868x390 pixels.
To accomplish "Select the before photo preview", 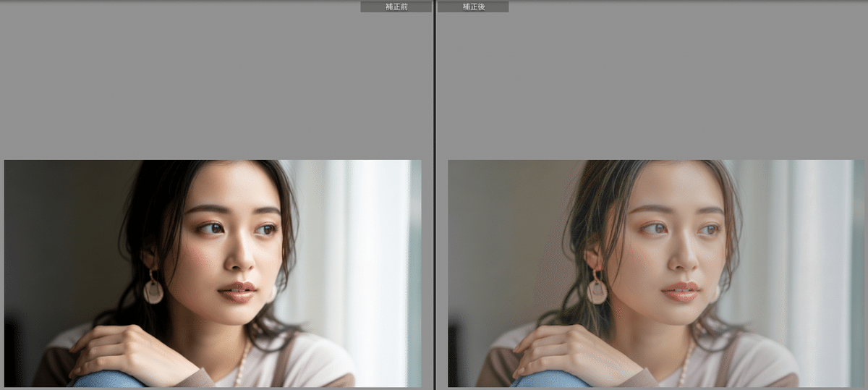I will pos(213,273).
